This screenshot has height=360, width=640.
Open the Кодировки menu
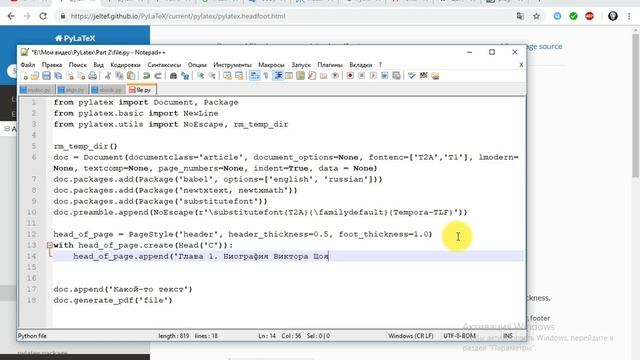[x=125, y=65]
